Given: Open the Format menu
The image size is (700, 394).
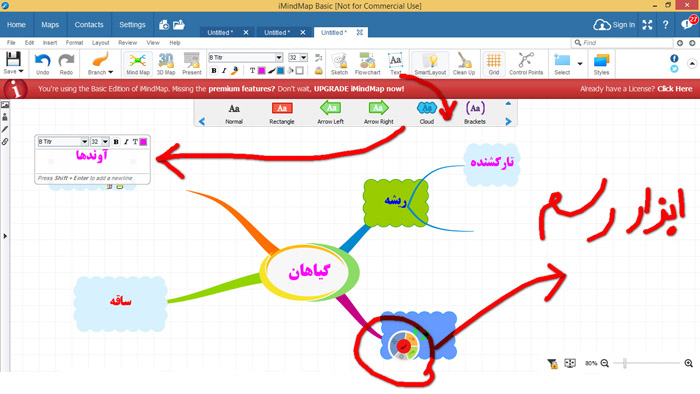Looking at the screenshot, I should pyautogui.click(x=75, y=43).
